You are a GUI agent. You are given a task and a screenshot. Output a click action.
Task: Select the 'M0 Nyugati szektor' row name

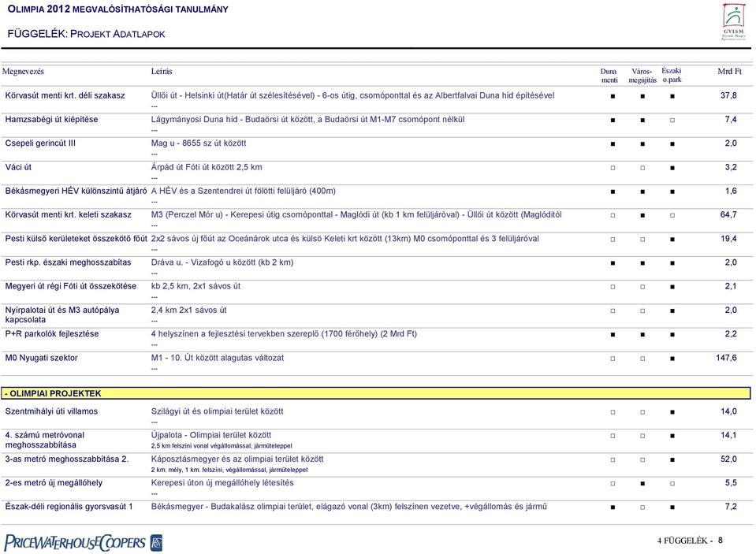click(42, 358)
